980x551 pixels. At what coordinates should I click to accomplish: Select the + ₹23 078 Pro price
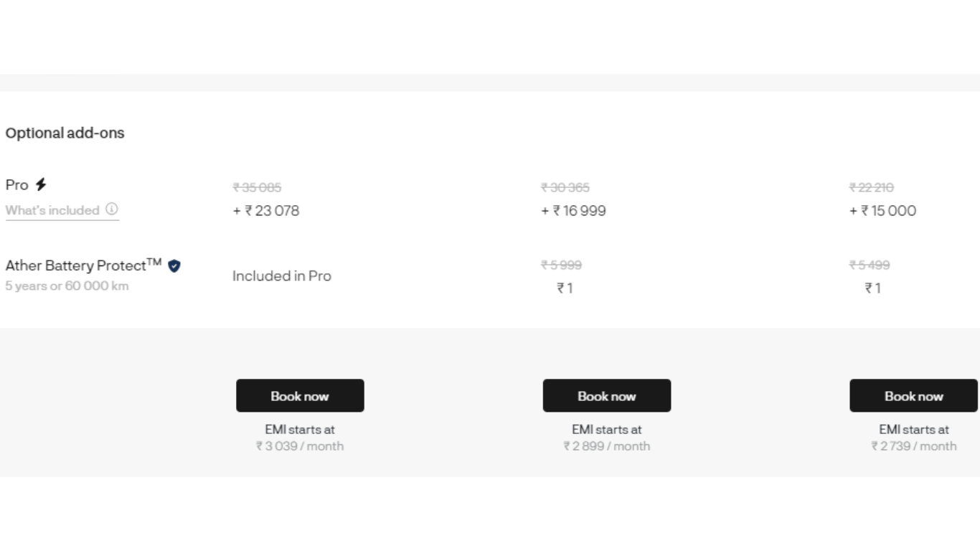265,211
